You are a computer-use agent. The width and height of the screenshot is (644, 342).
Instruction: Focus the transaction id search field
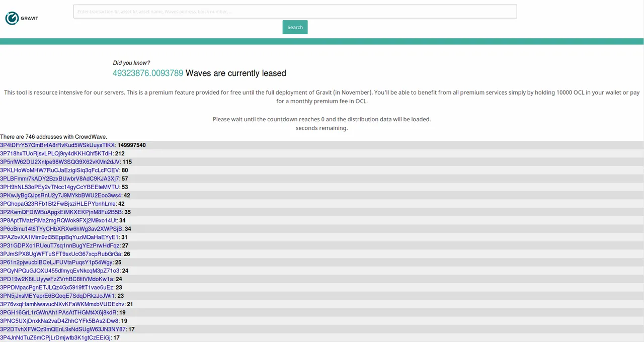295,12
